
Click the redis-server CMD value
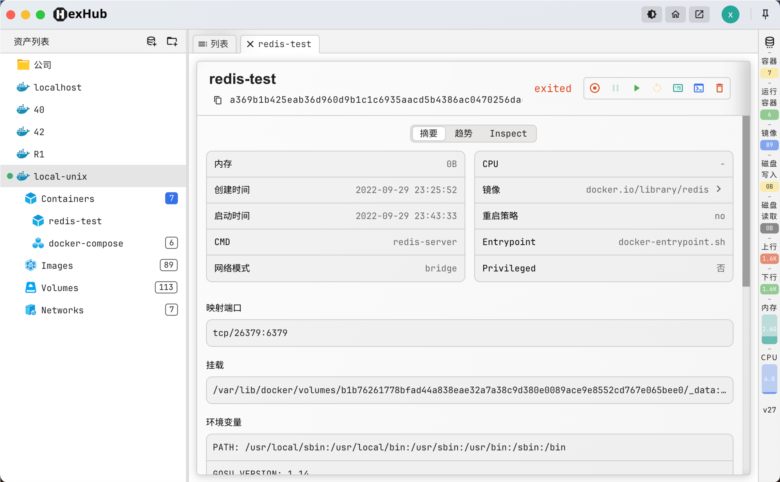425,242
